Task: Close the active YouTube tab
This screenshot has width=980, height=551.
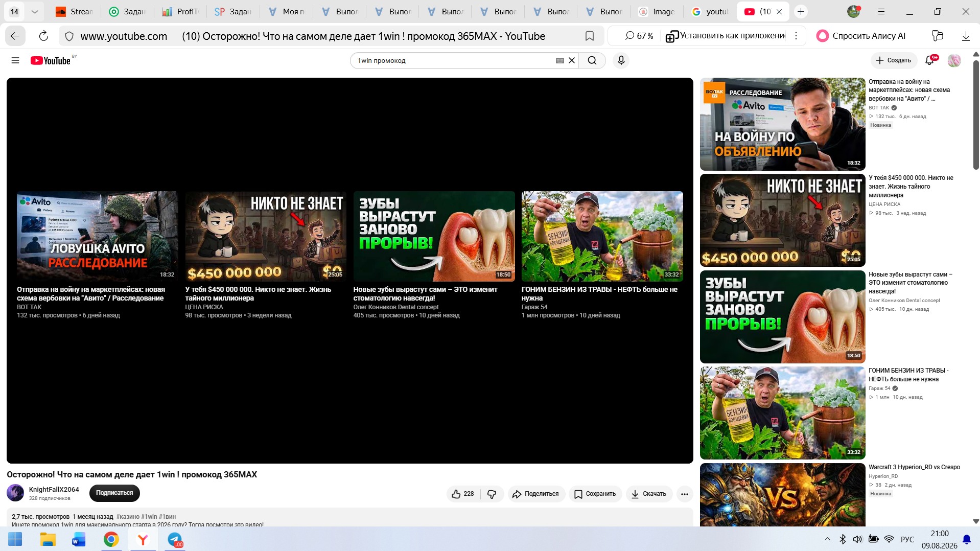Action: [x=779, y=11]
